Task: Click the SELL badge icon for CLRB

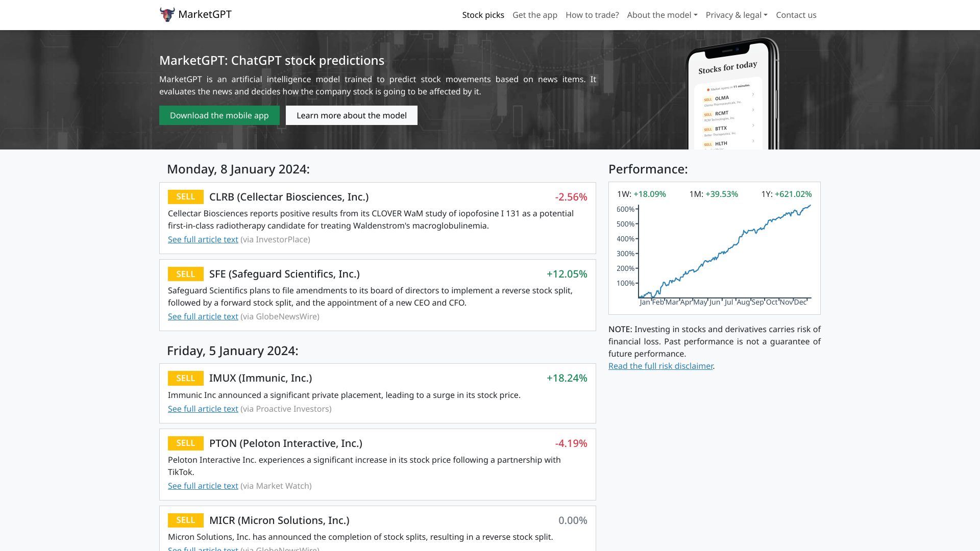Action: point(186,196)
